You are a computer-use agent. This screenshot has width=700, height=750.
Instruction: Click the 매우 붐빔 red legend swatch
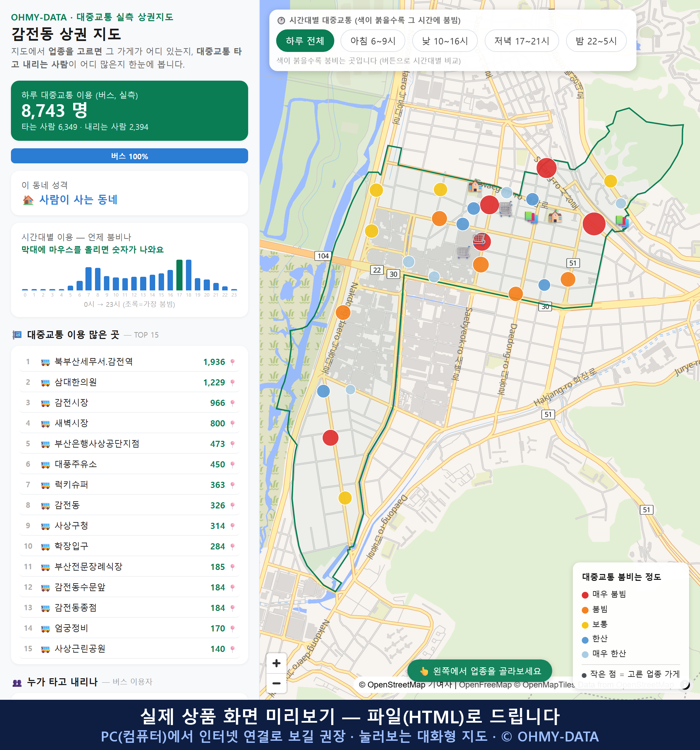[585, 595]
